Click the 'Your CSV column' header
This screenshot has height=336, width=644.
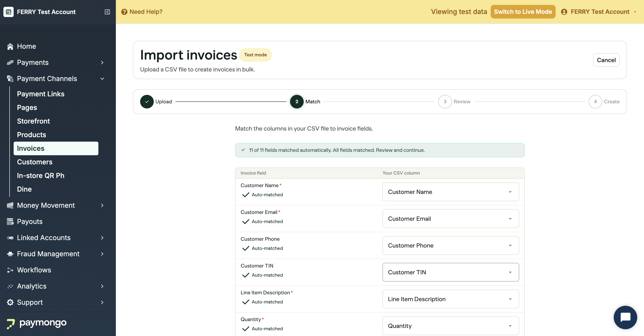[401, 173]
